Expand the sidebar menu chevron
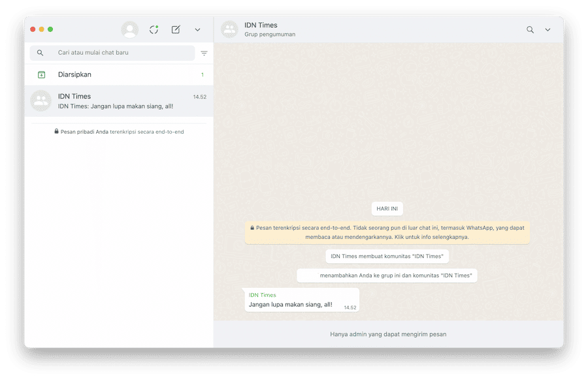Image resolution: width=588 pixels, height=380 pixels. tap(197, 29)
